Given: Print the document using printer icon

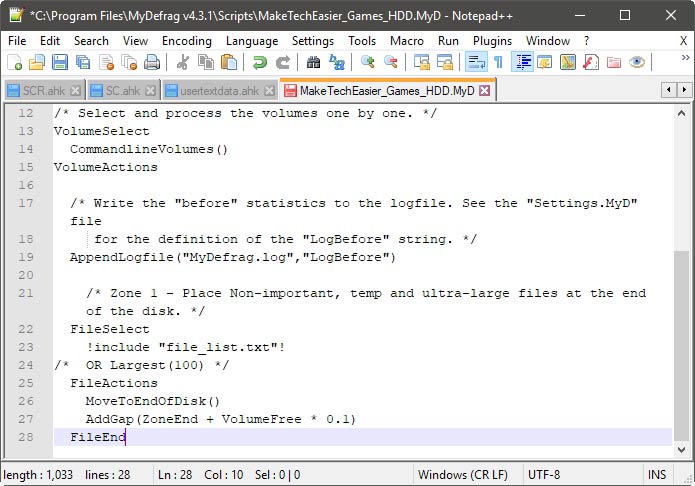Looking at the screenshot, I should pos(152,63).
